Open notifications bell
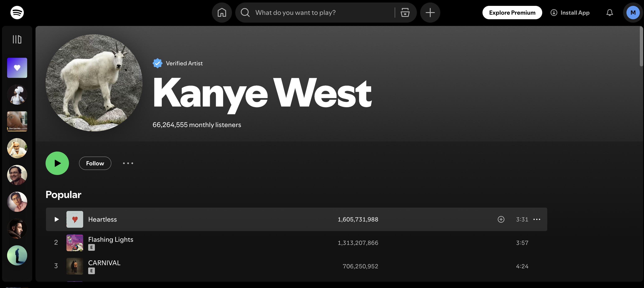The width and height of the screenshot is (644, 288). click(x=610, y=13)
